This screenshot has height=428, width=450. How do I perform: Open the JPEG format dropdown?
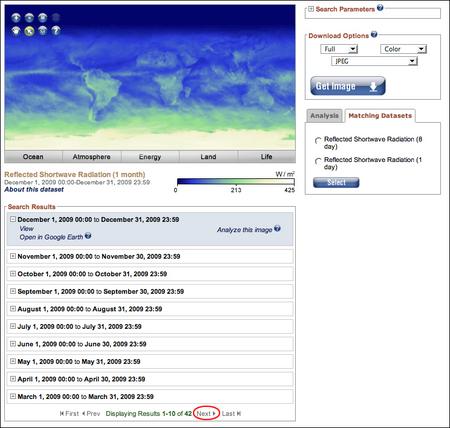coord(374,61)
